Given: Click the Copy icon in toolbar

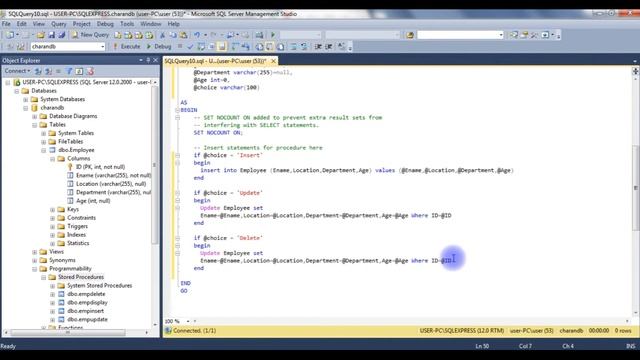Looking at the screenshot, I should (173, 35).
